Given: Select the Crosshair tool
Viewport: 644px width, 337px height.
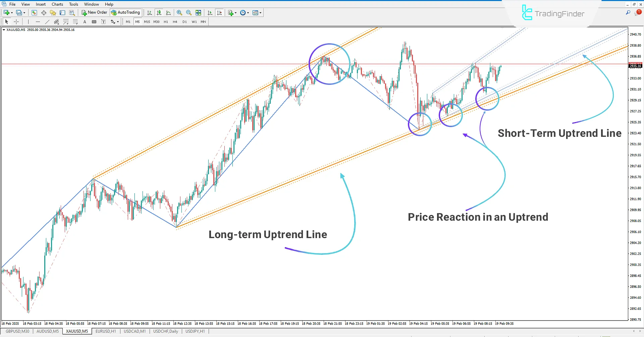Looking at the screenshot, I should (x=16, y=21).
